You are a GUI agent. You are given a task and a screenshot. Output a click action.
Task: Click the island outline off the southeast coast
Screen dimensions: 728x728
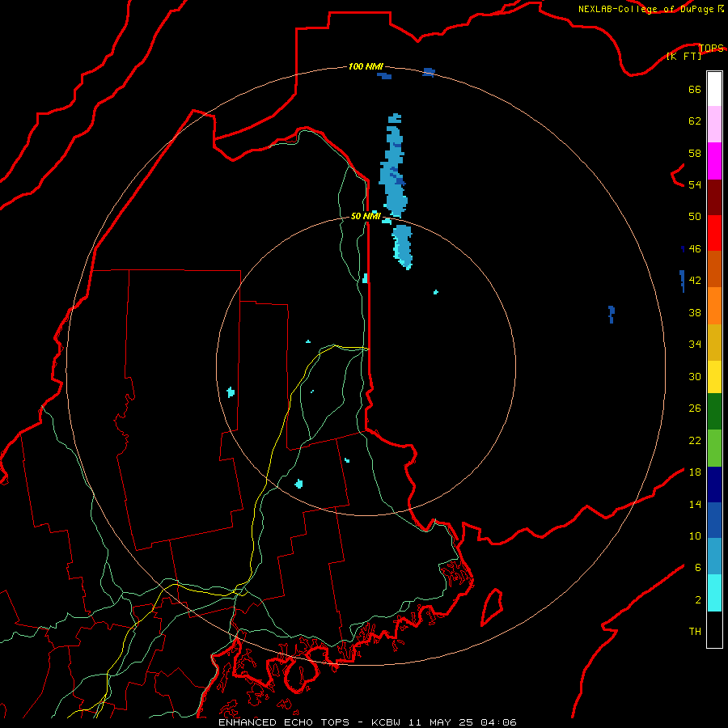click(x=492, y=607)
